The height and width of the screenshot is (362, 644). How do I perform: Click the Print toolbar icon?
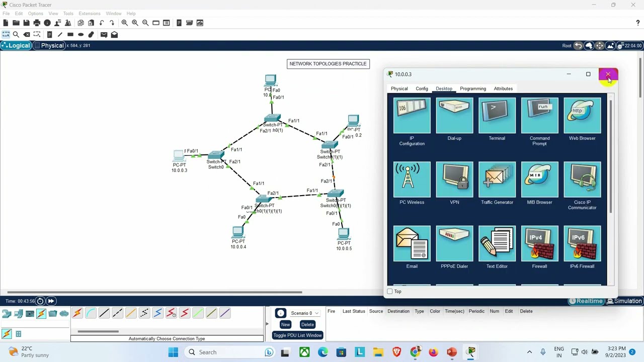(37, 23)
